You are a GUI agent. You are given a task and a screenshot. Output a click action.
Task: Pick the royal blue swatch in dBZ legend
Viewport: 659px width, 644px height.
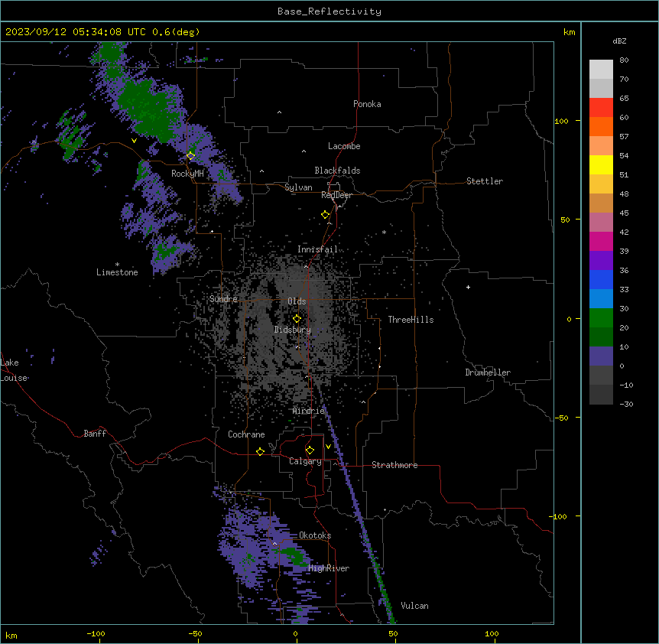pyautogui.click(x=601, y=279)
